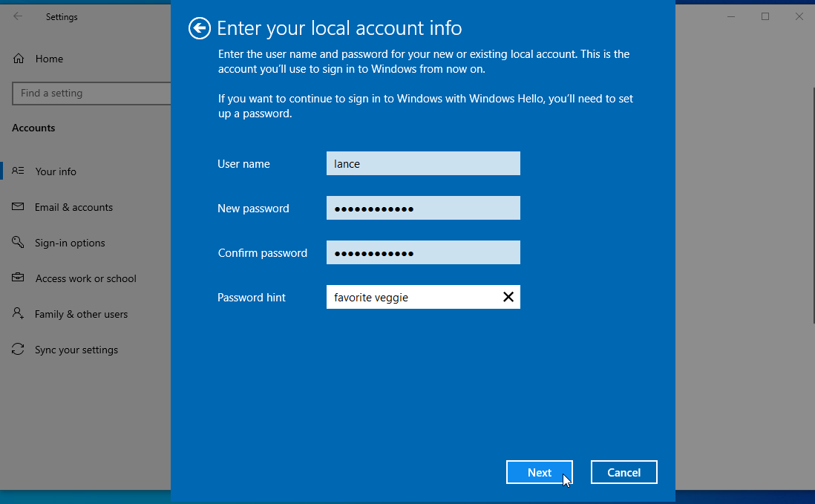The height and width of the screenshot is (504, 815).
Task: Click the Email & accounts envelope icon
Action: (19, 207)
